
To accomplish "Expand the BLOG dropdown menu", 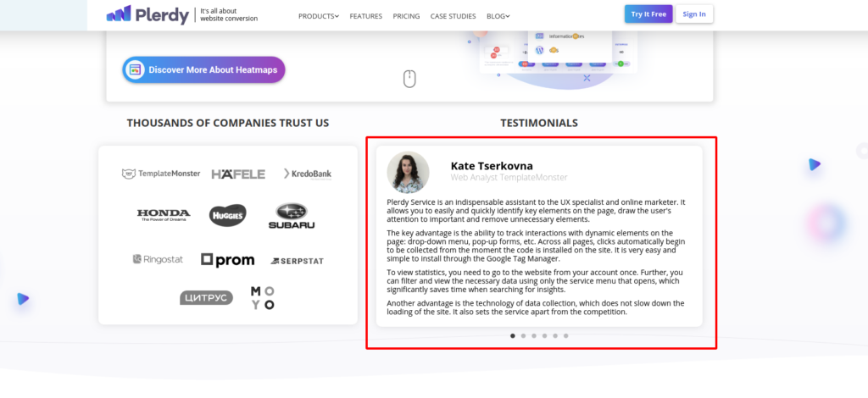I will tap(498, 16).
